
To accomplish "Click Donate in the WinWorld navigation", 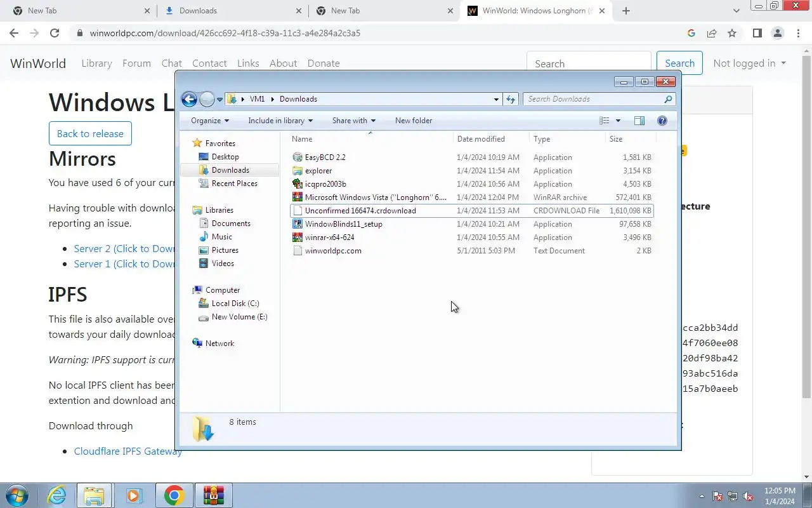I will pos(324,63).
